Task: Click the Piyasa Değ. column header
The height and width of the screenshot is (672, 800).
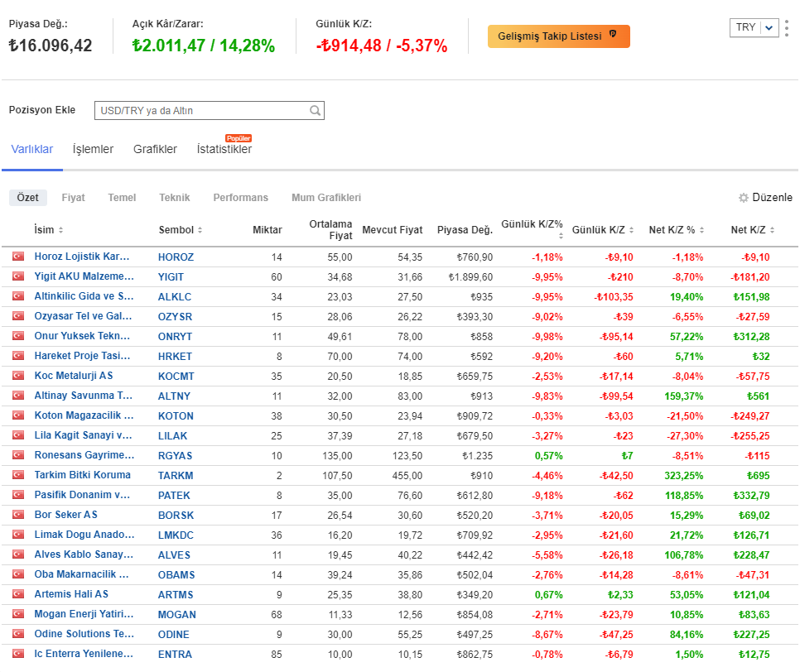Action: tap(465, 230)
